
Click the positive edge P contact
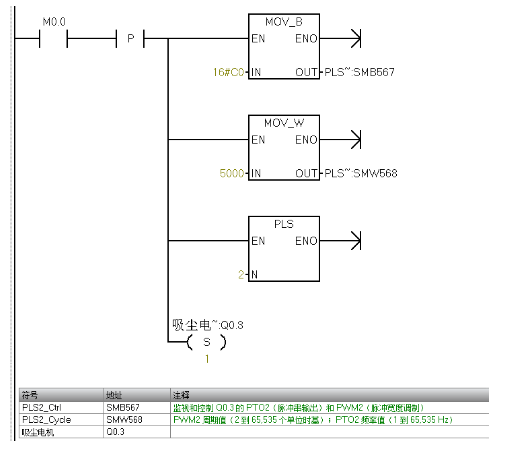[130, 38]
